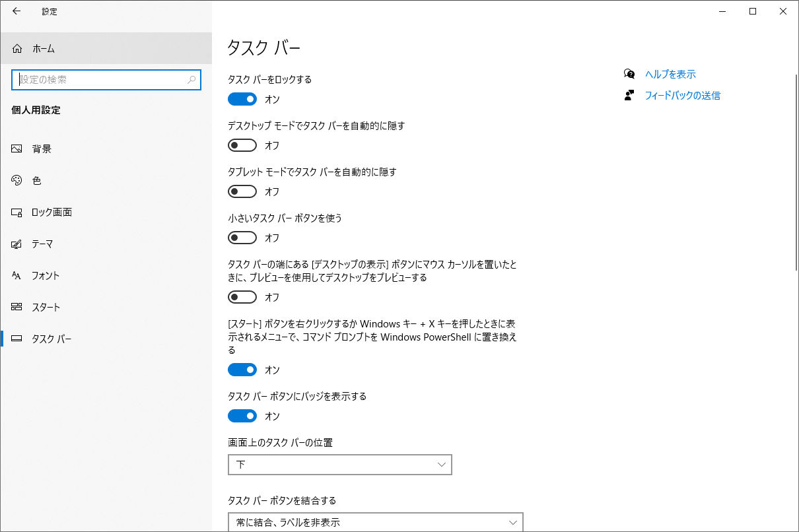Click the feedback person icon
Screen dimensions: 799x532
(x=629, y=95)
